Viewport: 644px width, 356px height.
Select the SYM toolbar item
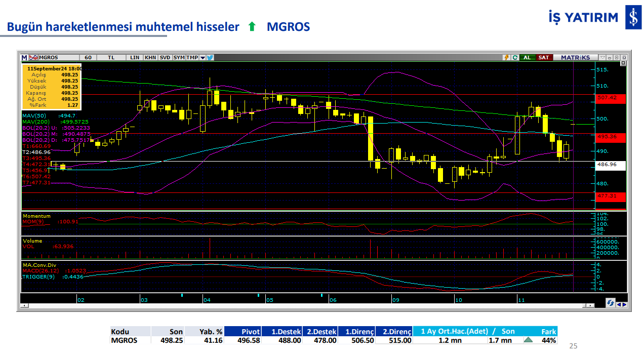(179, 57)
